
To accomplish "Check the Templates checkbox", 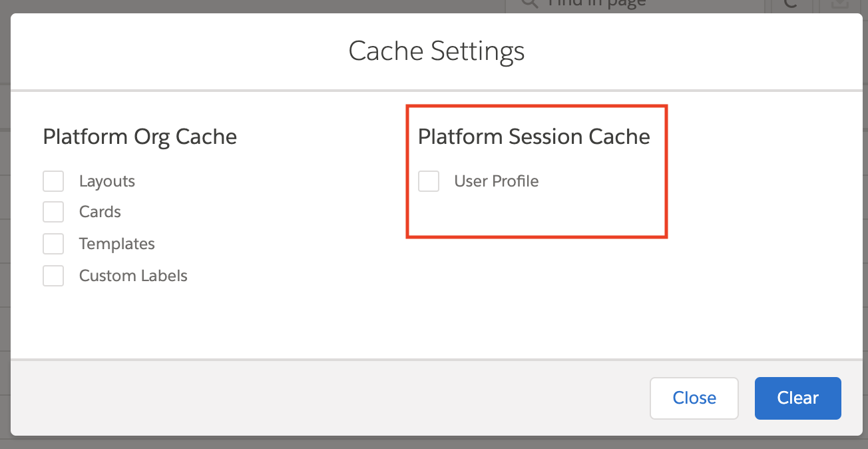I will (53, 244).
